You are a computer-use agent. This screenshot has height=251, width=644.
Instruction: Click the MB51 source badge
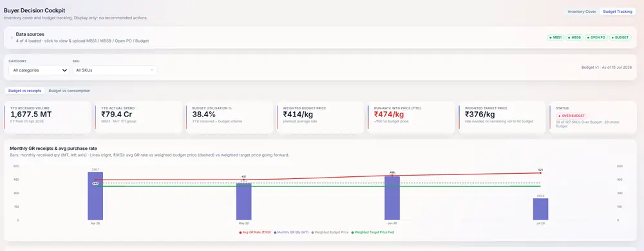click(x=555, y=37)
